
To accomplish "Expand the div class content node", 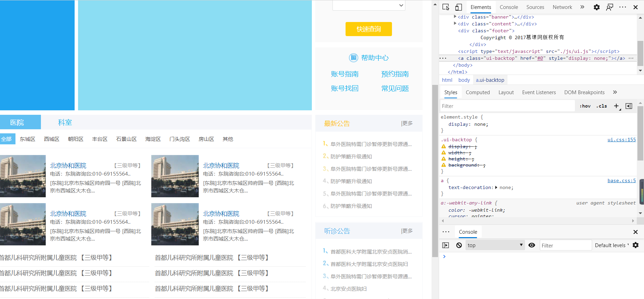I will [x=455, y=23].
